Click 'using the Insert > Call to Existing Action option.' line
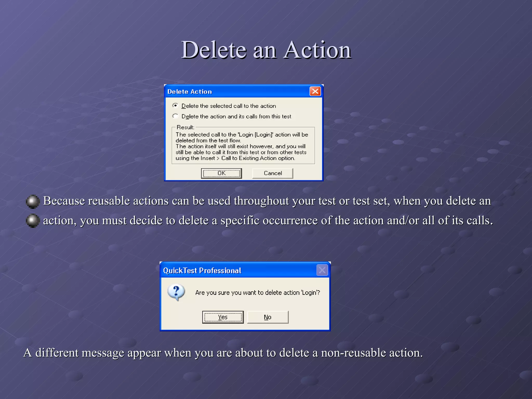Viewport: 532px width, 399px height. tap(235, 158)
